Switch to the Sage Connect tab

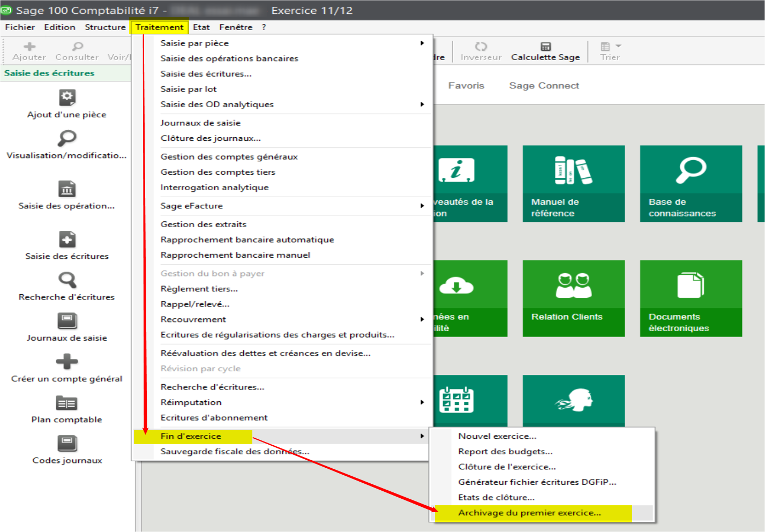click(x=544, y=86)
